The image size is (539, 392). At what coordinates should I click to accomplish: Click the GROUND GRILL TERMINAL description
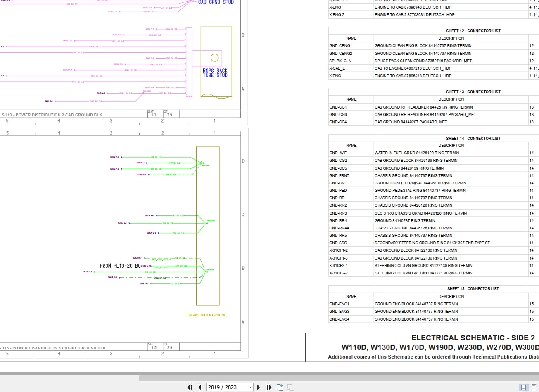[420, 183]
